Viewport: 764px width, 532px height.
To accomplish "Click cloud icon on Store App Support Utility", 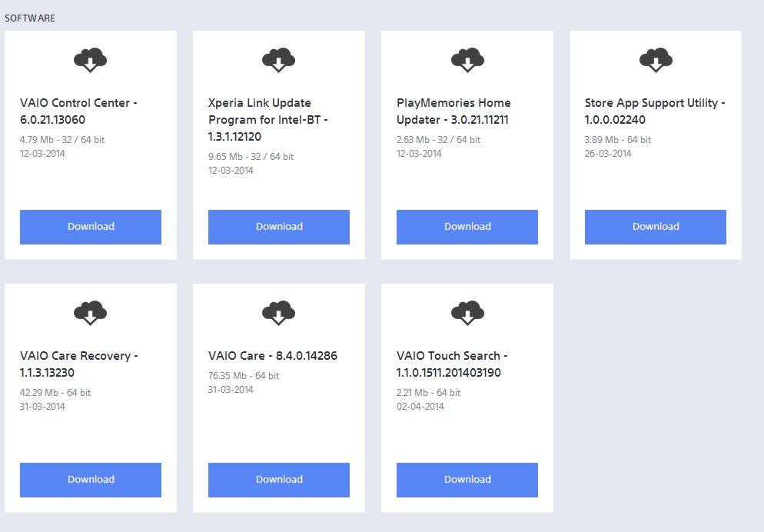I will (655, 59).
